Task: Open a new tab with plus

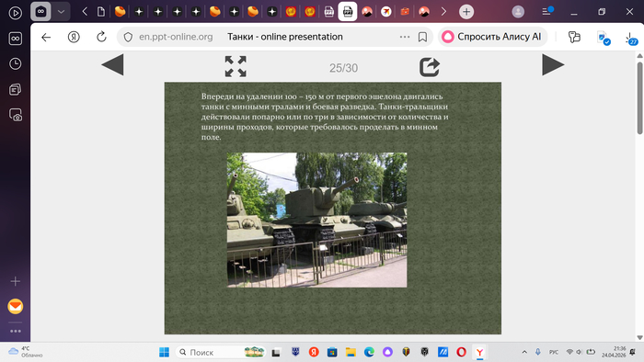Action: point(466,12)
